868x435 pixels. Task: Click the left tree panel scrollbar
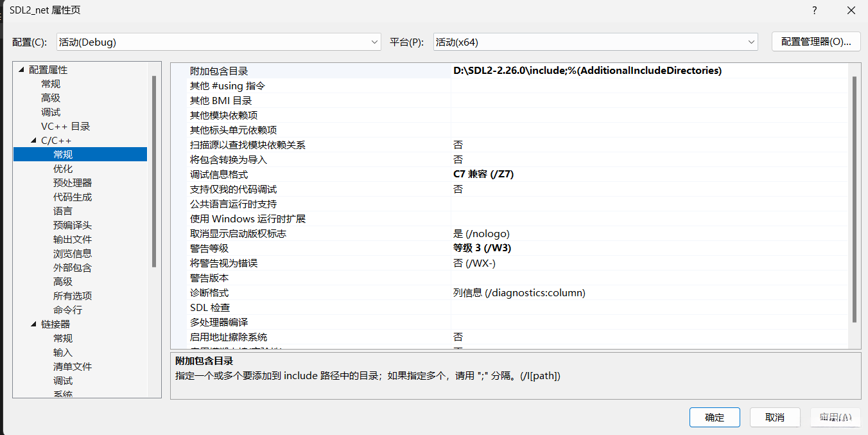click(154, 170)
